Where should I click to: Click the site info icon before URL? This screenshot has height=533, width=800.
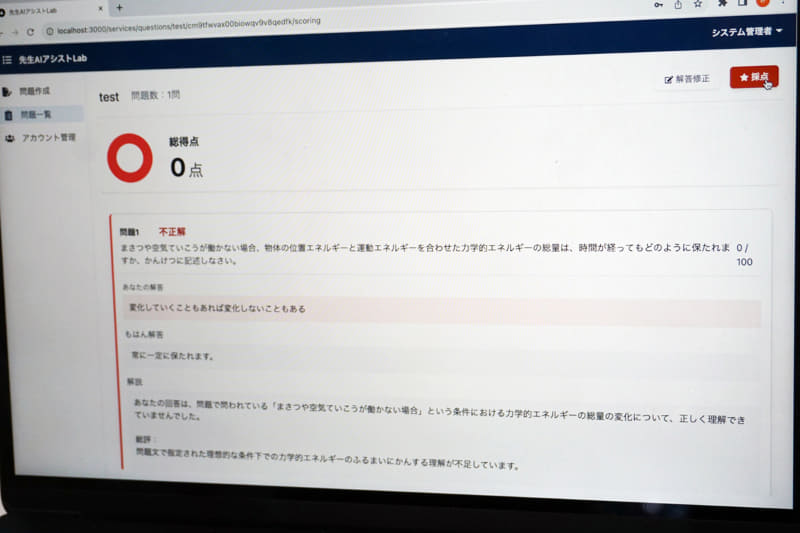tap(49, 32)
